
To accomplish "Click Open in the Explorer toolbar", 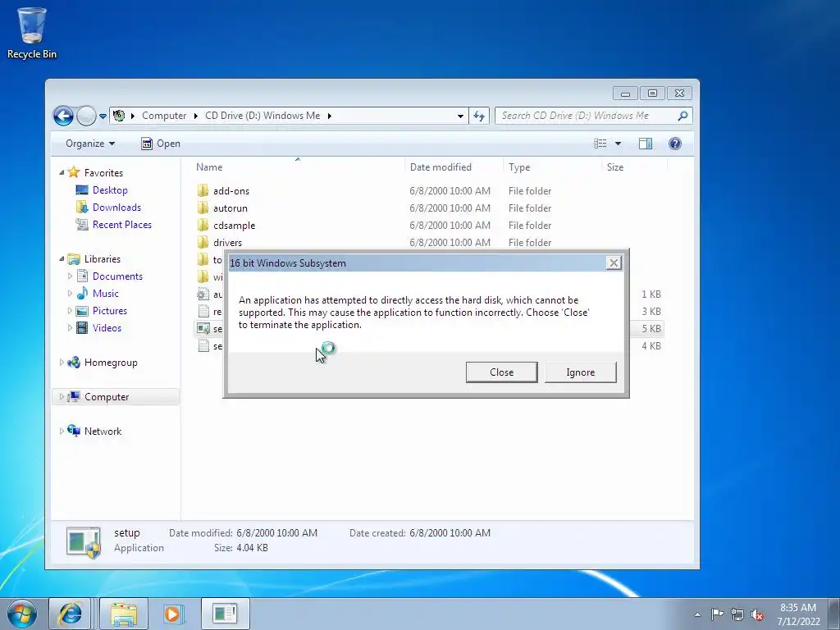I will [x=160, y=144].
